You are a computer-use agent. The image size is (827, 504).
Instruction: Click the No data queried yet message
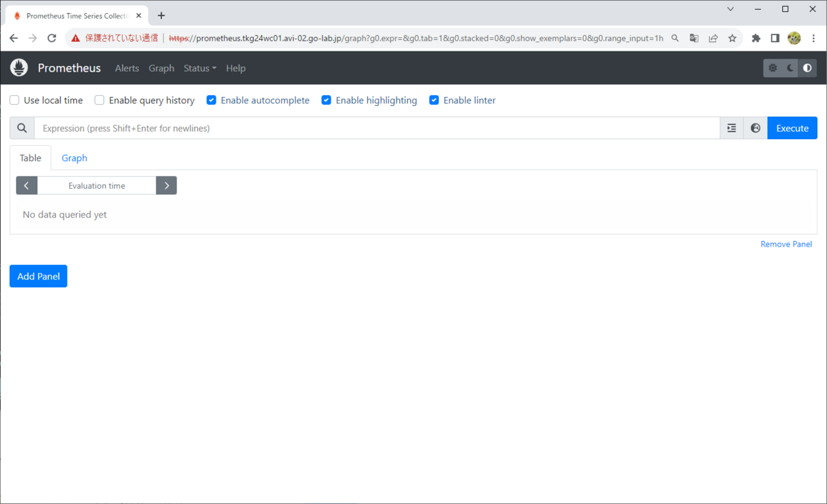65,215
